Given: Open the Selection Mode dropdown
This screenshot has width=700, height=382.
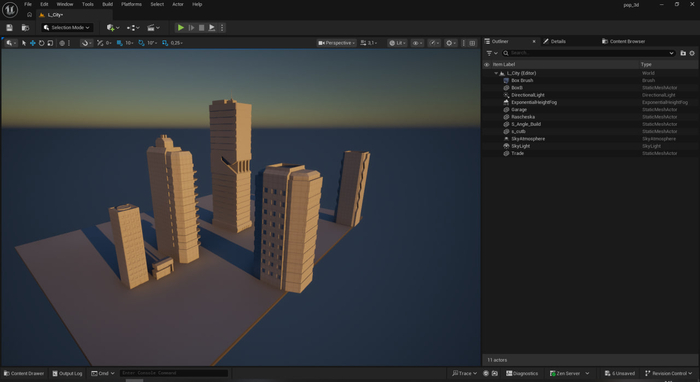Looking at the screenshot, I should 67,28.
